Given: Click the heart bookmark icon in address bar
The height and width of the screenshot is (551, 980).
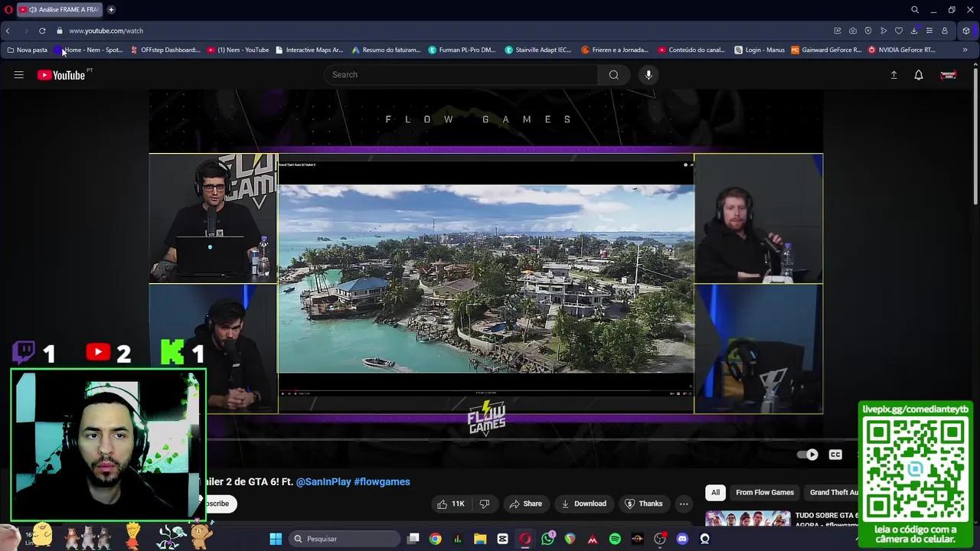Looking at the screenshot, I should [899, 31].
